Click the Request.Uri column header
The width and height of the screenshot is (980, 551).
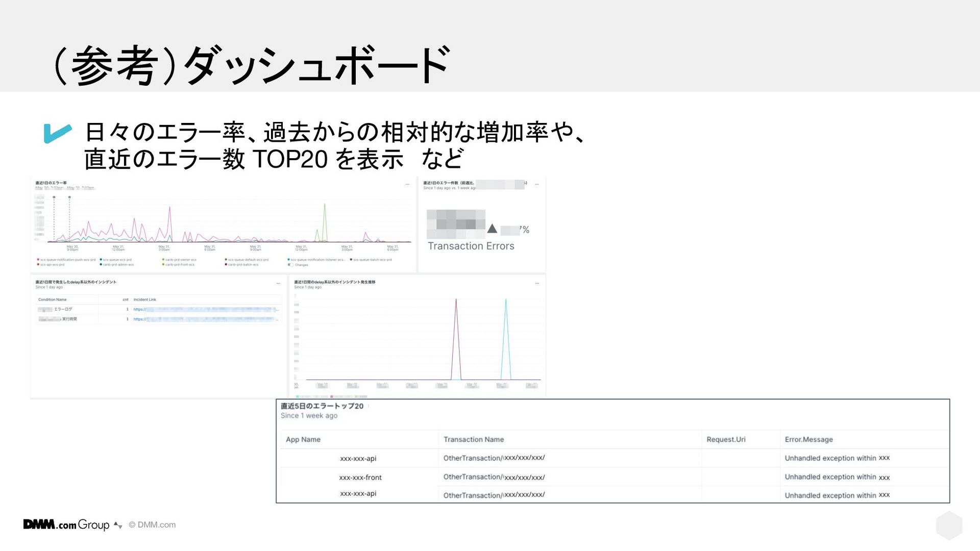[x=726, y=439]
